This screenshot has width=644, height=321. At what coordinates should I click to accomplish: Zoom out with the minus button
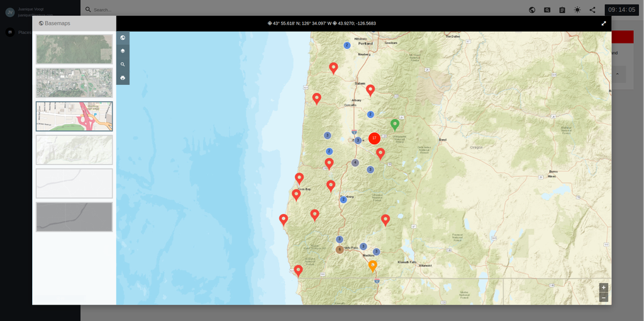[603, 298]
